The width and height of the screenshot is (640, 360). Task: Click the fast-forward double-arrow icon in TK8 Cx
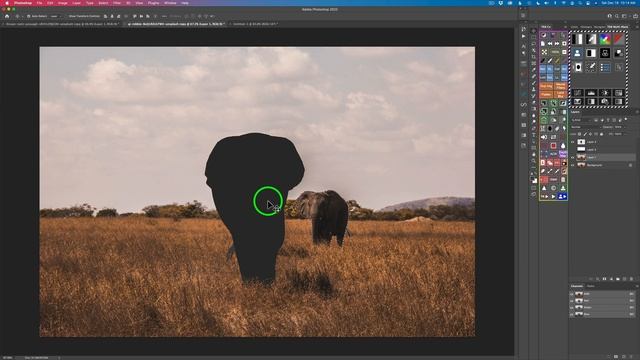pyautogui.click(x=557, y=43)
